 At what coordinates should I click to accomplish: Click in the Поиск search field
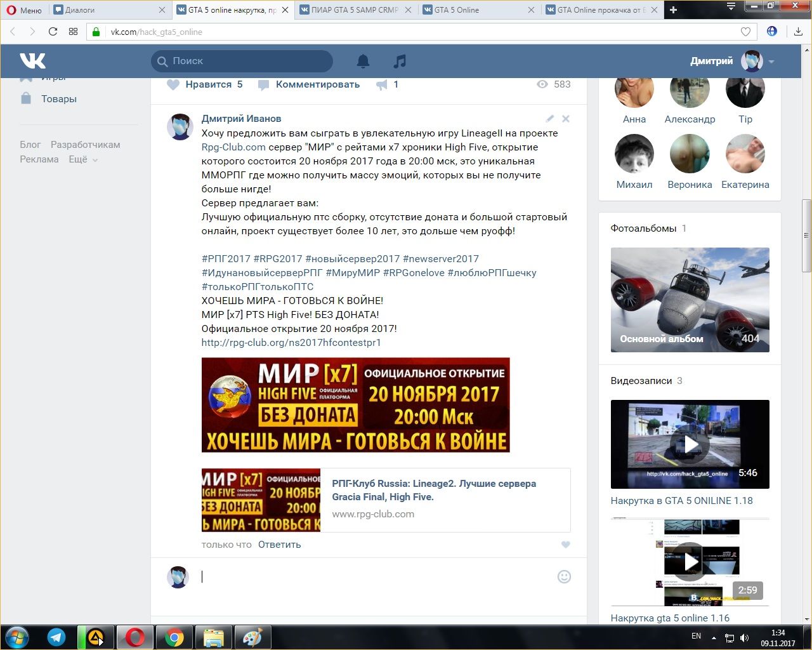242,61
